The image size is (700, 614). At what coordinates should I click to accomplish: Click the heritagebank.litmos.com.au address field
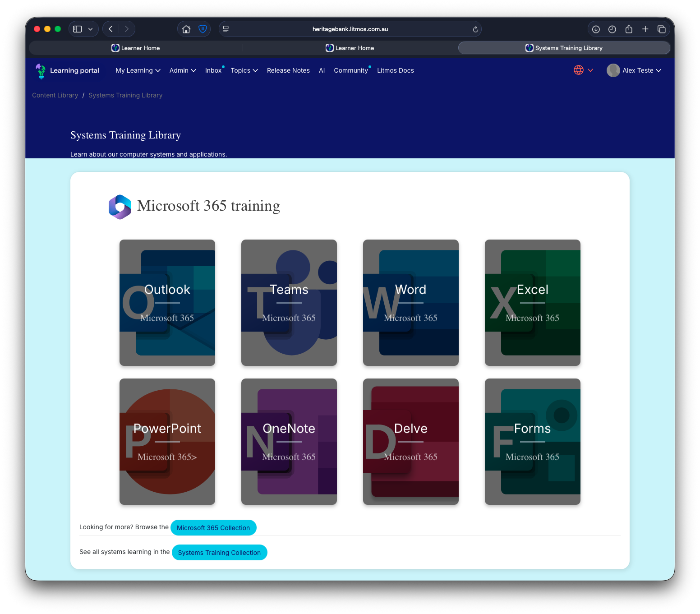click(350, 29)
